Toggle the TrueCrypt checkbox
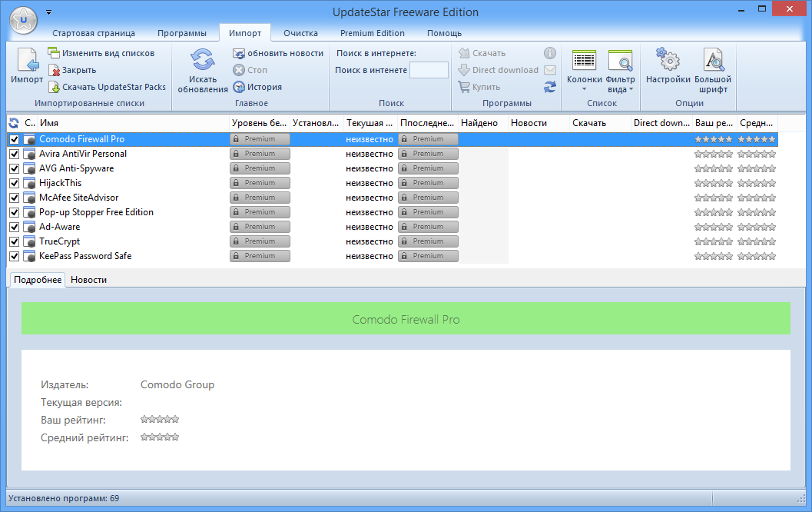Image resolution: width=812 pixels, height=512 pixels. [14, 241]
